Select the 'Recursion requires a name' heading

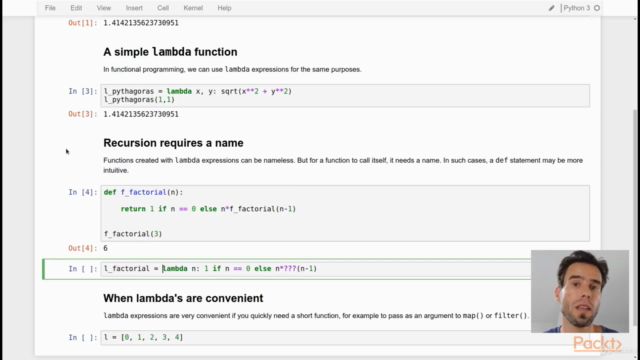click(x=173, y=143)
